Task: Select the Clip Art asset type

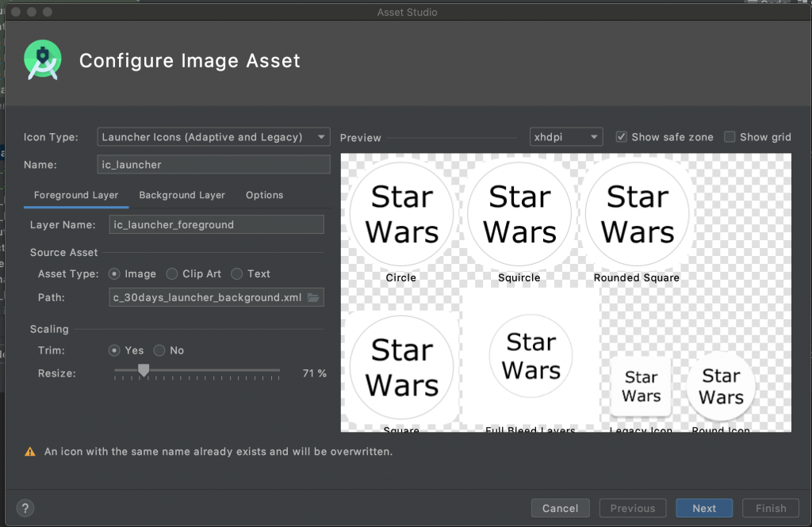Action: 172,273
